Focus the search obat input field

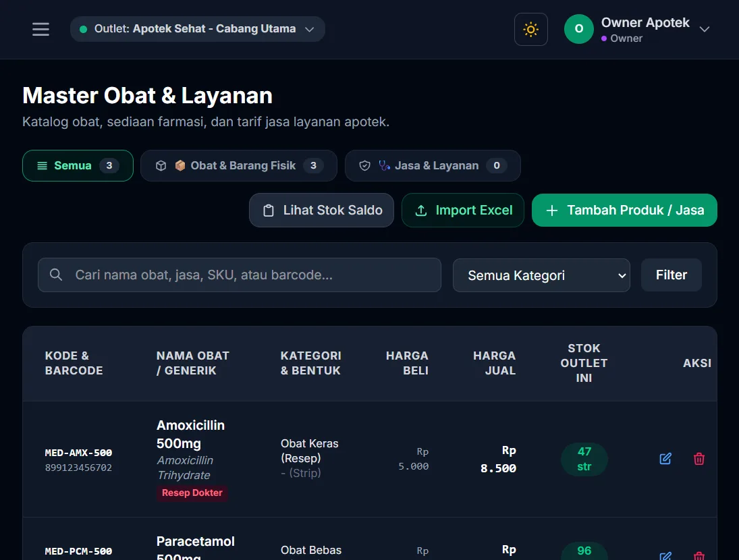(240, 275)
